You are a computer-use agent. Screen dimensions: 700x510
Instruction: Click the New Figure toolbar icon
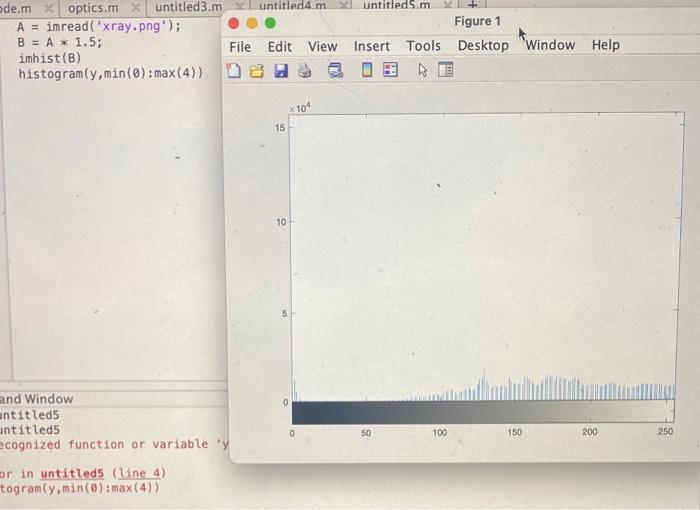coord(234,71)
